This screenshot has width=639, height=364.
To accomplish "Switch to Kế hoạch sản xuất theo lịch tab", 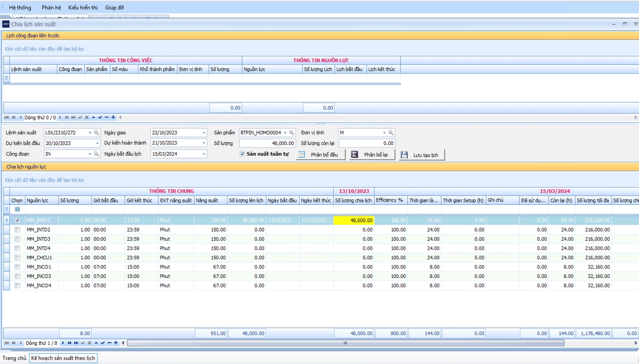I will tap(63, 358).
